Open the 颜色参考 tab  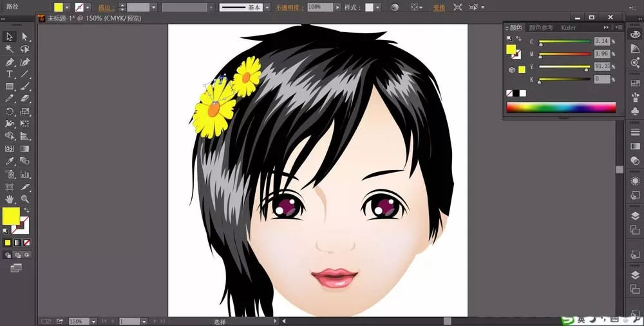(x=541, y=28)
